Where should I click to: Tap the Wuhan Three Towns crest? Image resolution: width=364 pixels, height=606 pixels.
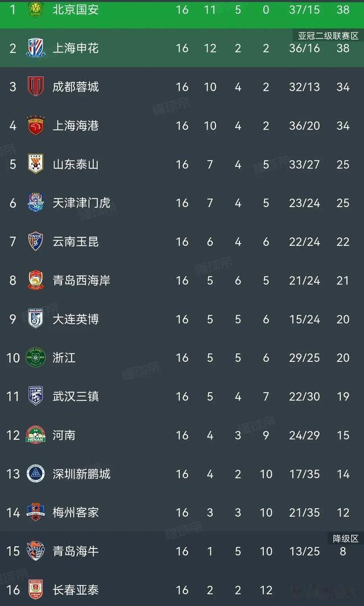pyautogui.click(x=36, y=396)
